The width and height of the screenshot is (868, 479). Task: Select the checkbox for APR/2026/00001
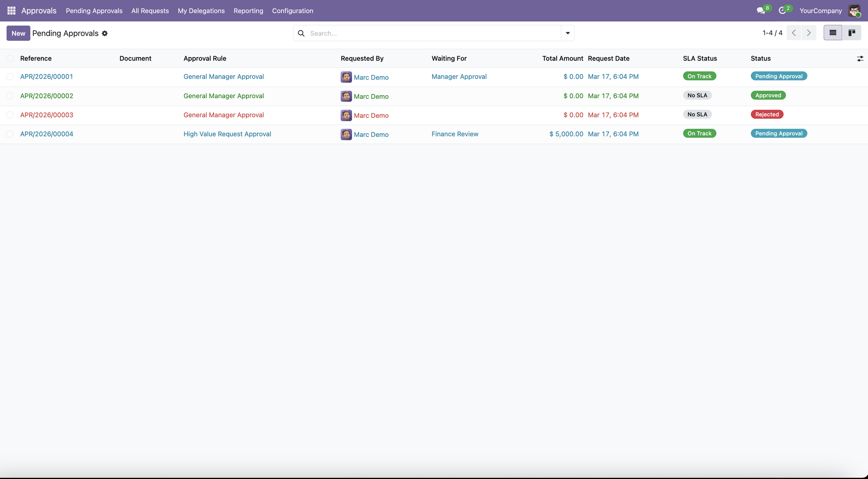click(x=10, y=77)
